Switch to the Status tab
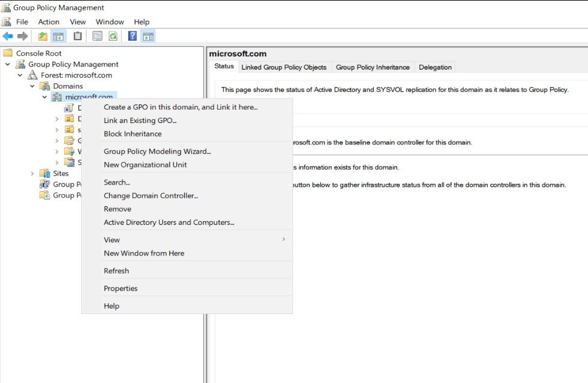588x383 pixels. (x=224, y=67)
